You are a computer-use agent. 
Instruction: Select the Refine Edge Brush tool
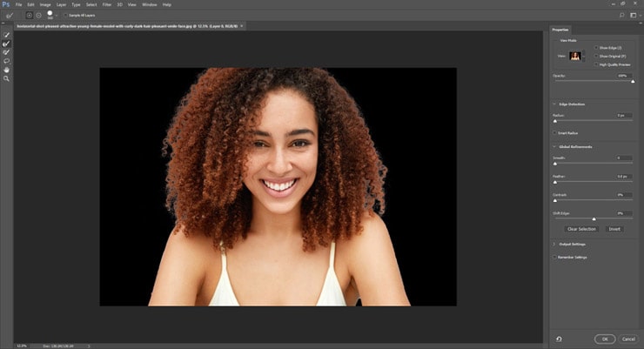7,44
